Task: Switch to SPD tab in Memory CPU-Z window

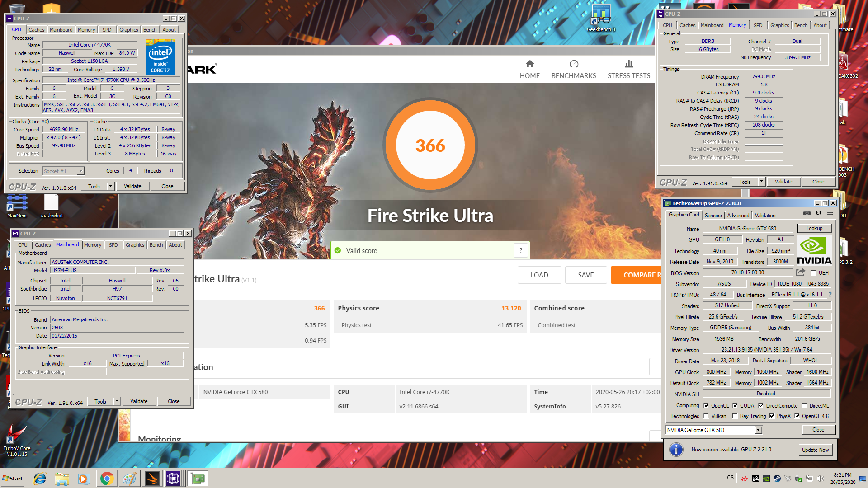Action: click(758, 25)
